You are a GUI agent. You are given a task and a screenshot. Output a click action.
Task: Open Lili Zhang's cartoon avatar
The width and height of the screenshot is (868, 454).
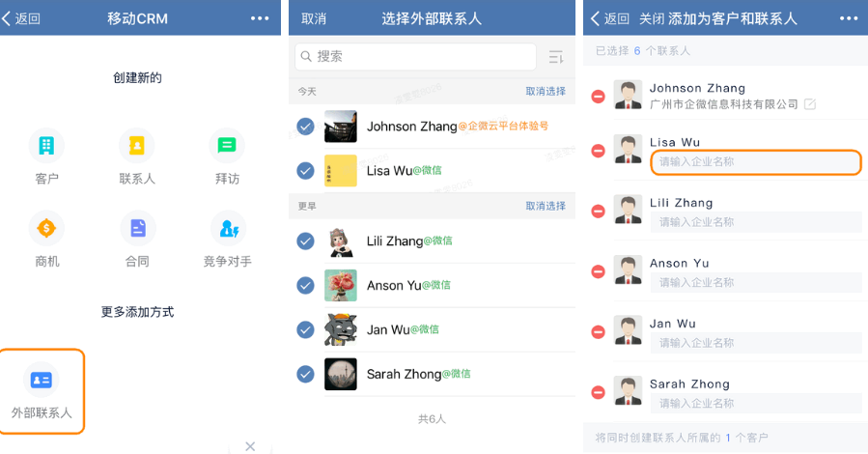(x=341, y=241)
